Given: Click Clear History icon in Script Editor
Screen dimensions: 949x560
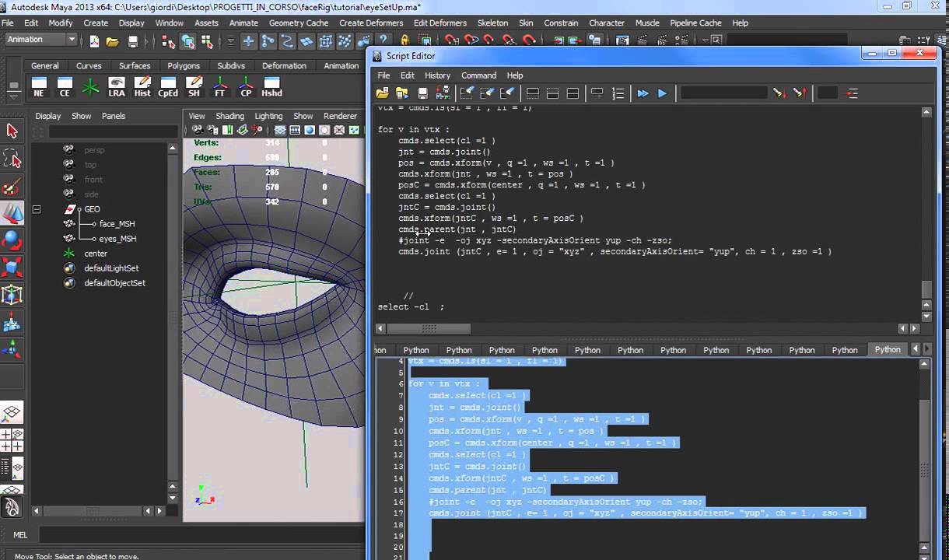Looking at the screenshot, I should click(467, 93).
